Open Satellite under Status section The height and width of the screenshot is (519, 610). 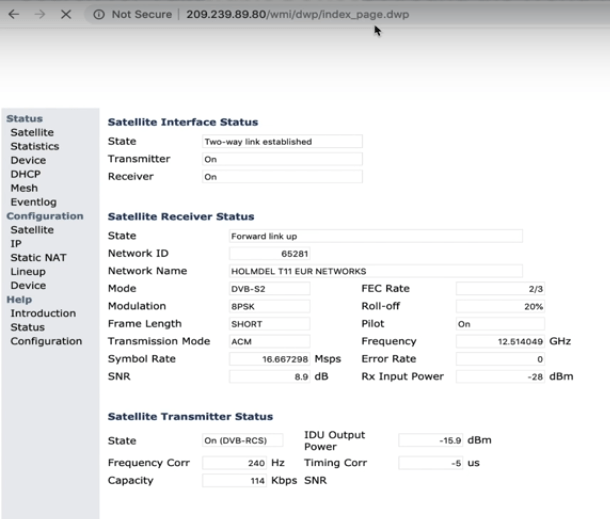click(32, 132)
